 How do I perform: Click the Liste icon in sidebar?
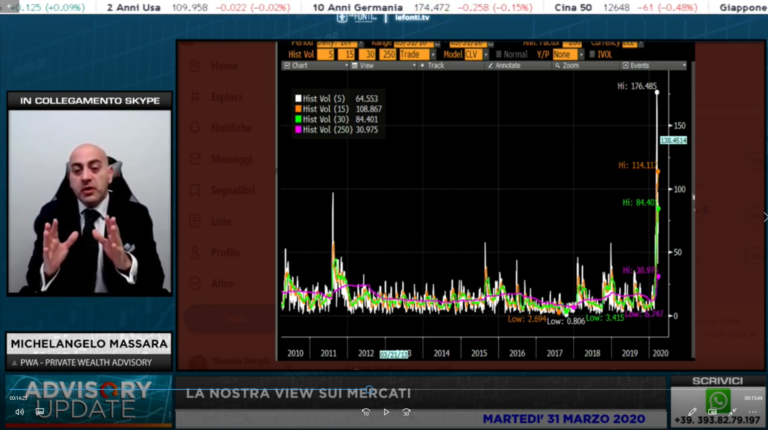[x=195, y=221]
